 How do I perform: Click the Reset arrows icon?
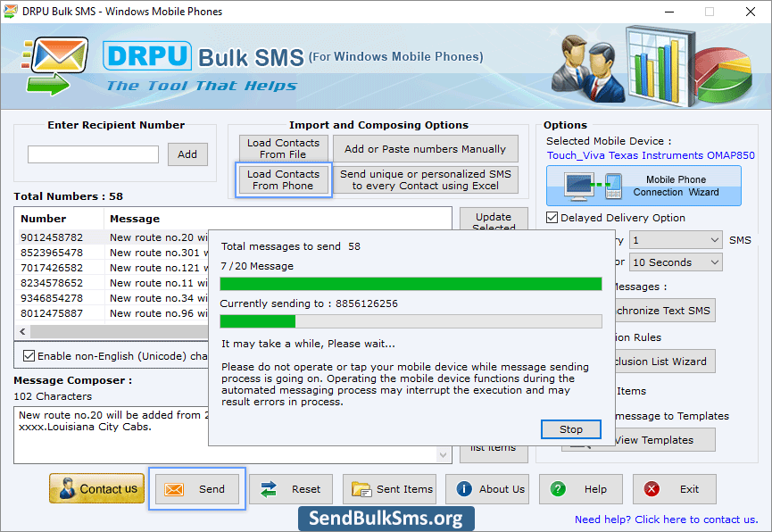pos(269,489)
